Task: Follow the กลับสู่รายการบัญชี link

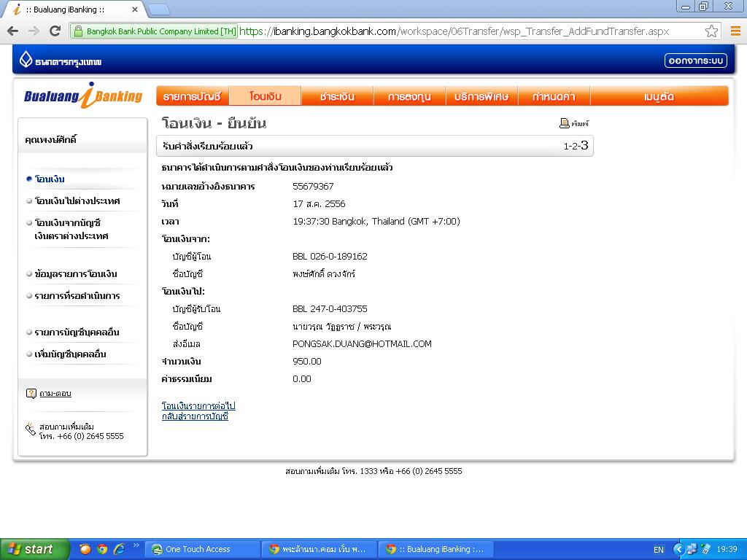Action: click(x=195, y=416)
